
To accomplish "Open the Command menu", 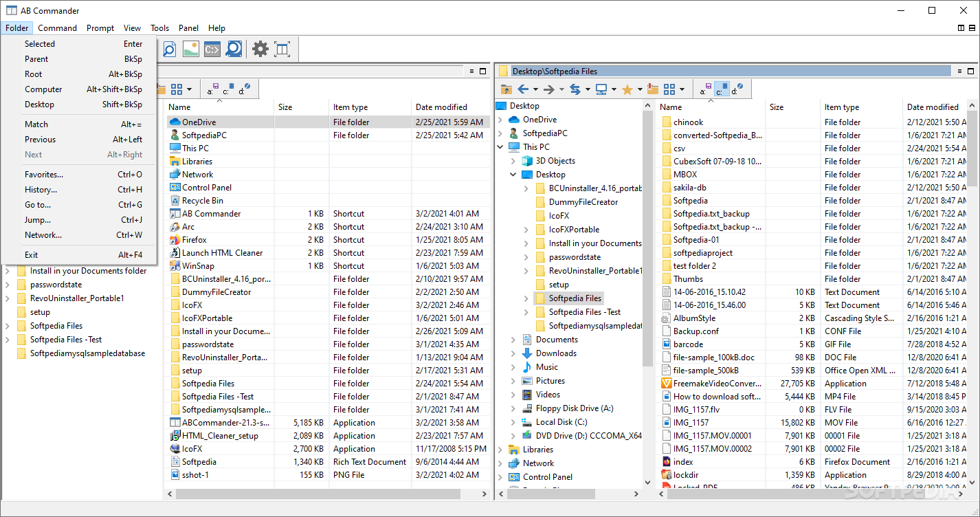I will 57,28.
